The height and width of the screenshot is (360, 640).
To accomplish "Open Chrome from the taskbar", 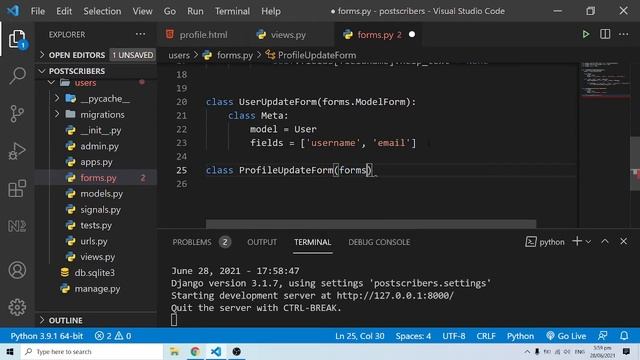I will (195, 351).
